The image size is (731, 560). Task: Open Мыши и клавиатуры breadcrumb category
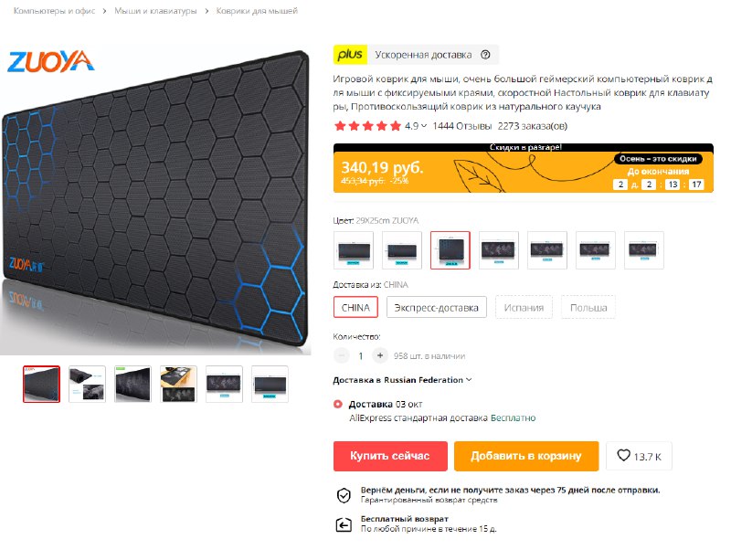coord(155,11)
